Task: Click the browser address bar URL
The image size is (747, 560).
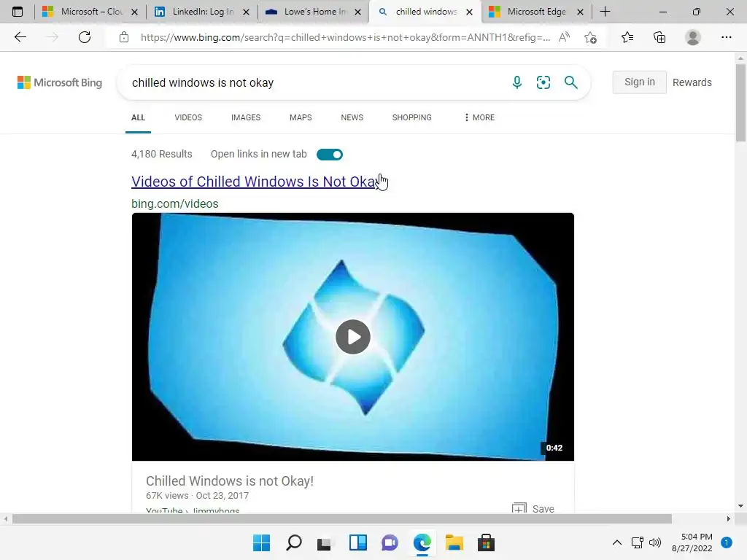Action: pos(345,37)
